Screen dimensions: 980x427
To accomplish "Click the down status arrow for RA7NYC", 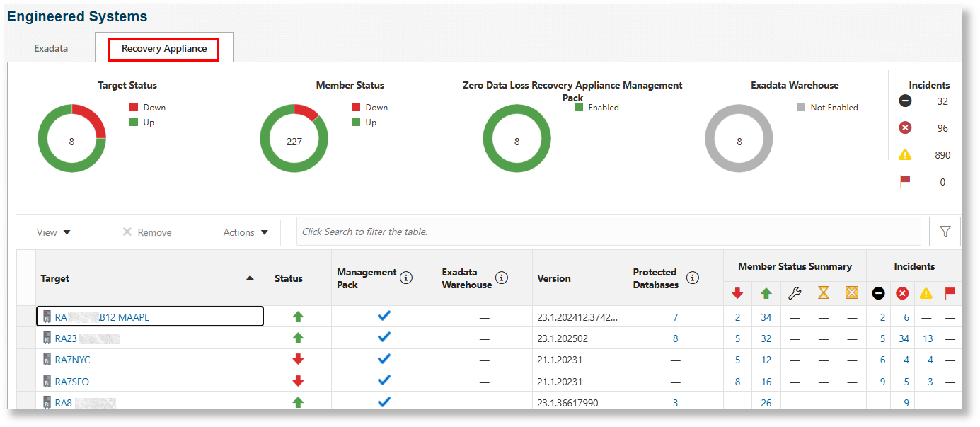I will pos(298,360).
